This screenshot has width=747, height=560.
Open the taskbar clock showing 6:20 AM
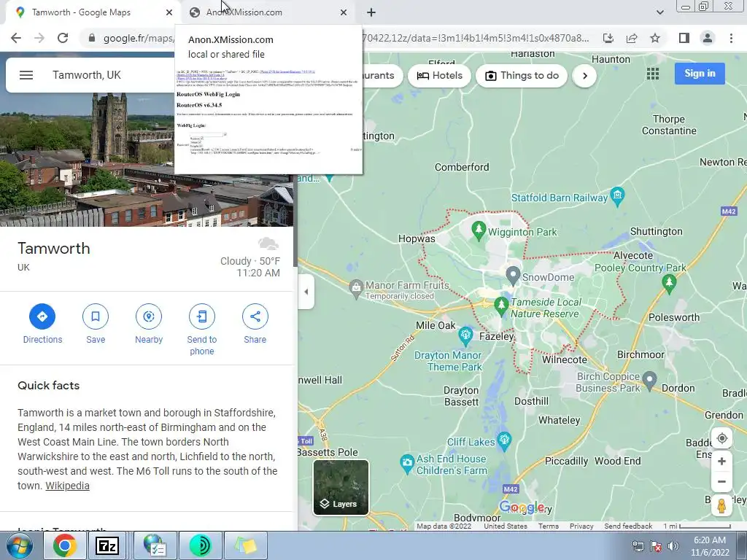[710, 546]
